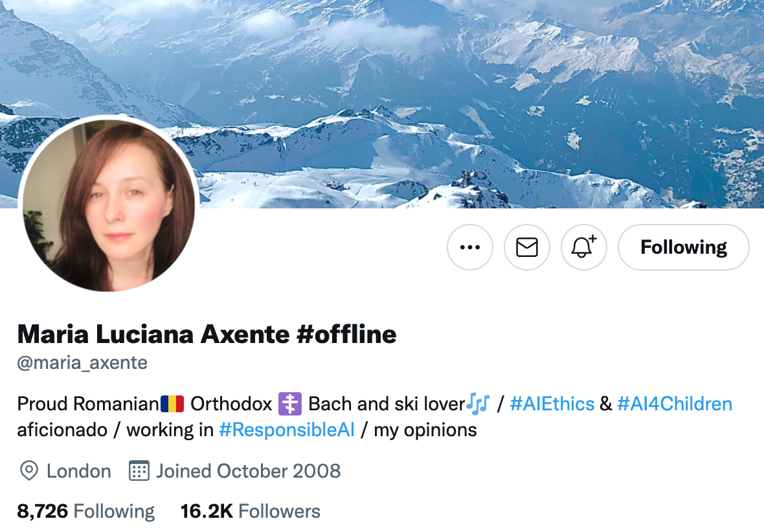Click the London location text
Viewport: 764px width, 532px height.
coord(78,471)
